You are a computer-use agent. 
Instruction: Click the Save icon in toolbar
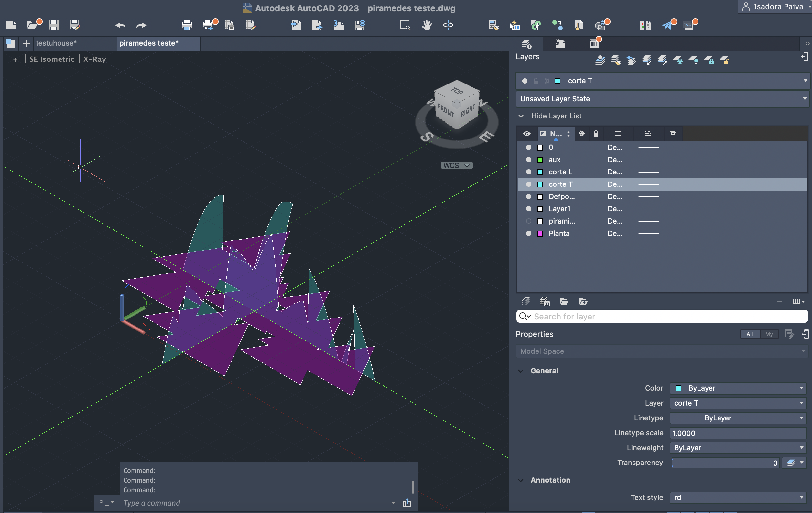[54, 25]
